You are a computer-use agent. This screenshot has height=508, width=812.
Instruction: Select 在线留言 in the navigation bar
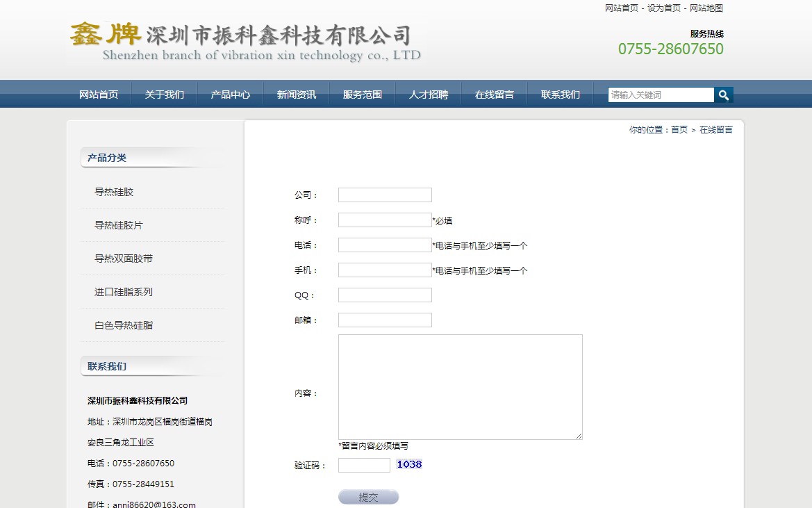point(495,95)
